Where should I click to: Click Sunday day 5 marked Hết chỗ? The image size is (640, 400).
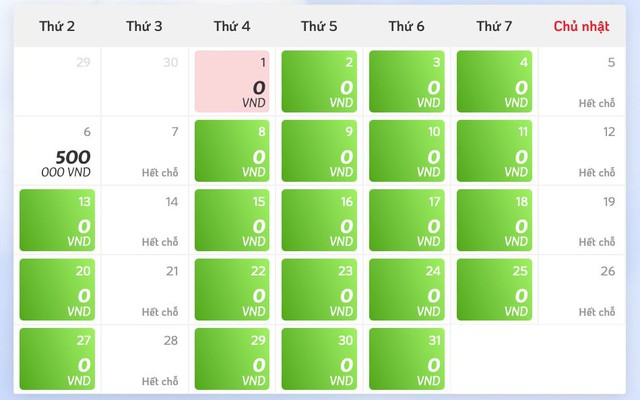pyautogui.click(x=582, y=81)
